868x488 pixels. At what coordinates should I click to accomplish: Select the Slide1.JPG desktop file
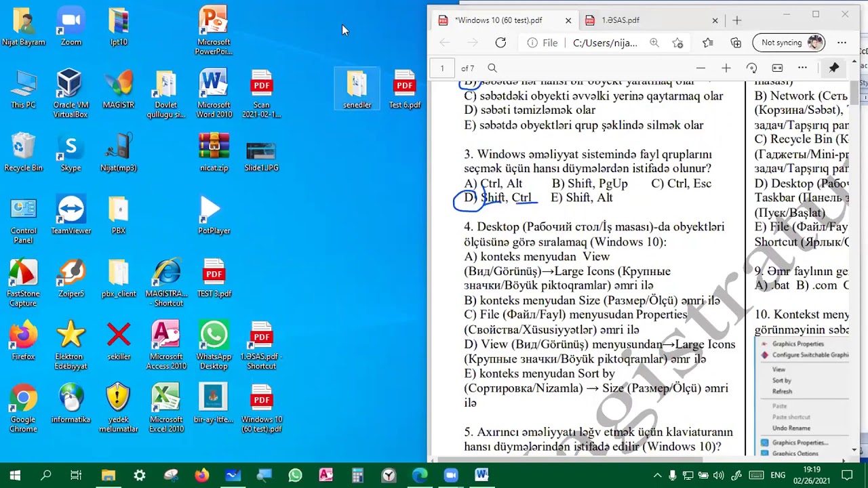[261, 156]
